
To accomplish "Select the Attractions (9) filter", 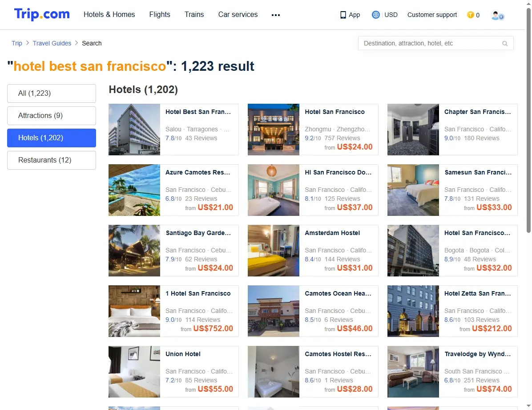I will [x=52, y=115].
